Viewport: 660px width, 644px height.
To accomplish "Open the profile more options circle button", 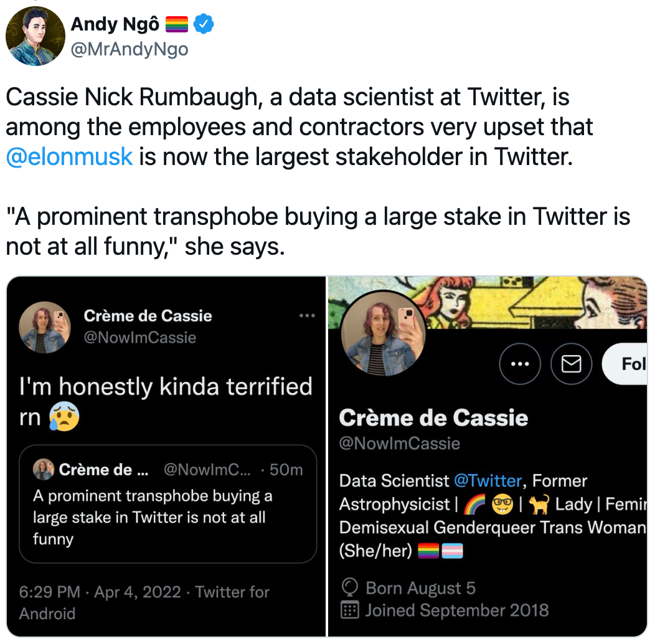I will coord(520,364).
